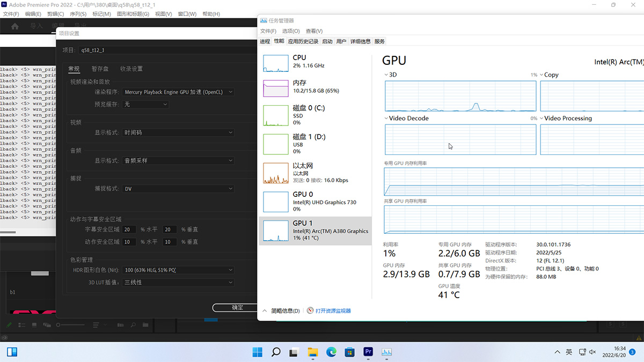The width and height of the screenshot is (644, 362).
Task: Click the 打开资源监视器 link
Action: [333, 311]
